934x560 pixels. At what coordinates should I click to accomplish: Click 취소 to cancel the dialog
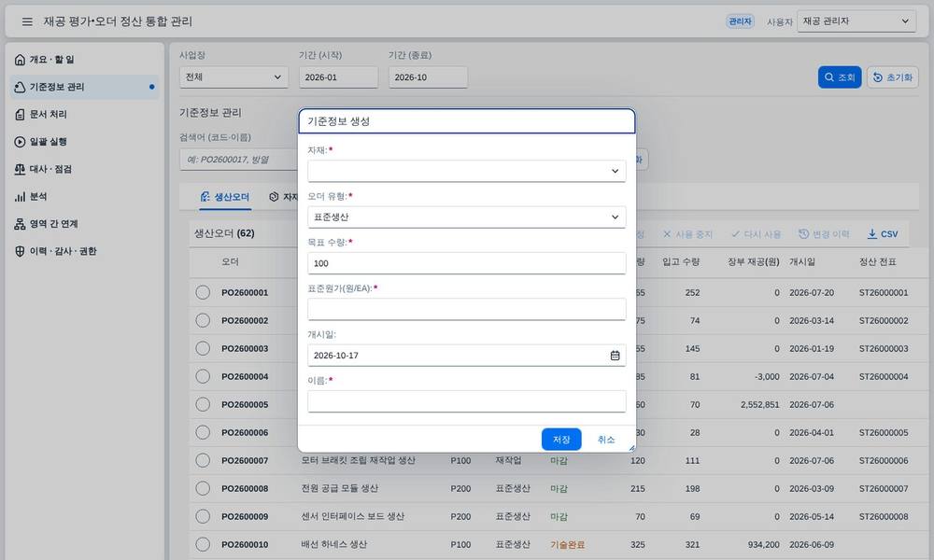pyautogui.click(x=606, y=440)
